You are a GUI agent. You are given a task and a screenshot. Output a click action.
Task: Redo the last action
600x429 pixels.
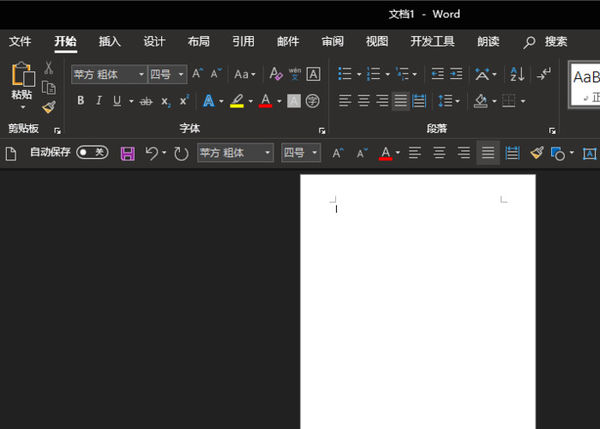click(x=181, y=153)
